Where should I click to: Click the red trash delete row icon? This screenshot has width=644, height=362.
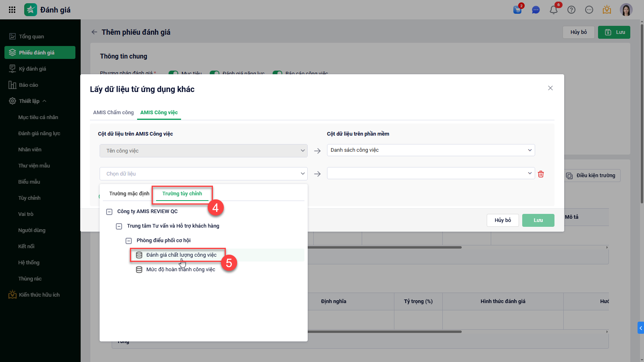tap(541, 174)
